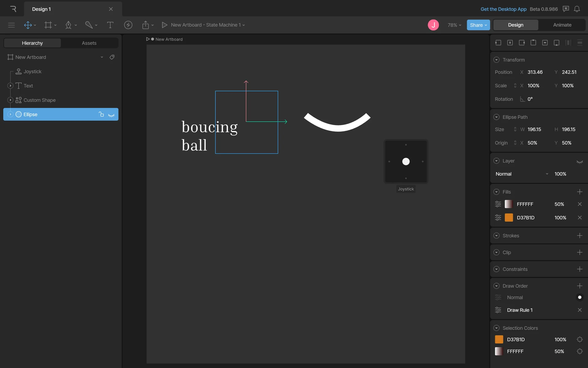Click the Bones tool icon
588x368 pixels.
click(x=89, y=25)
